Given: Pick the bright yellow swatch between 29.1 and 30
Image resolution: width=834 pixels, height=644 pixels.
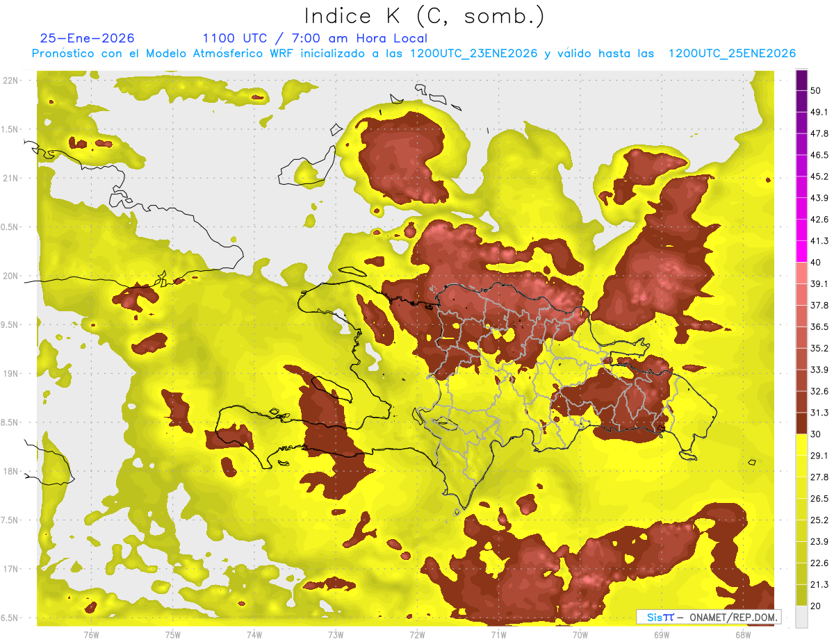Looking at the screenshot, I should (801, 445).
